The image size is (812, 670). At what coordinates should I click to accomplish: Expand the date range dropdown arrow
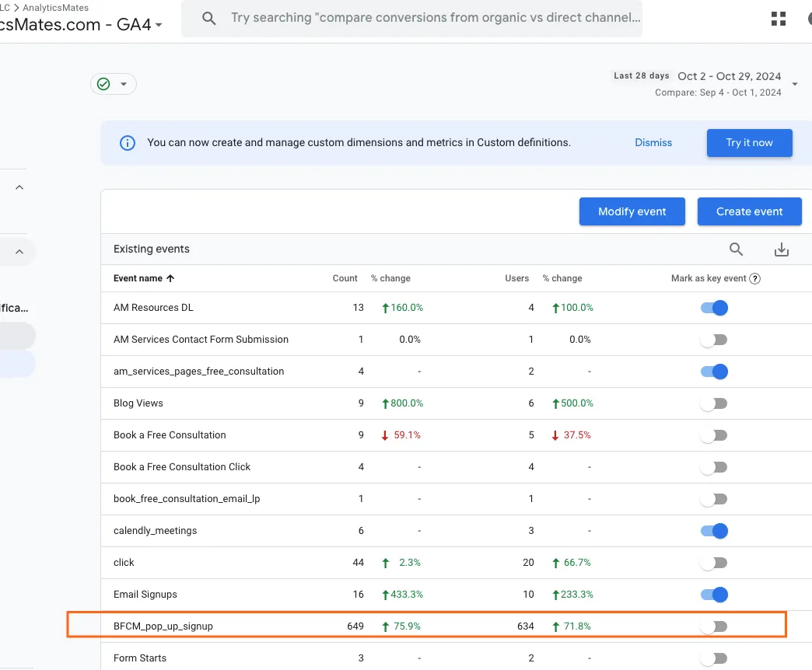click(794, 84)
